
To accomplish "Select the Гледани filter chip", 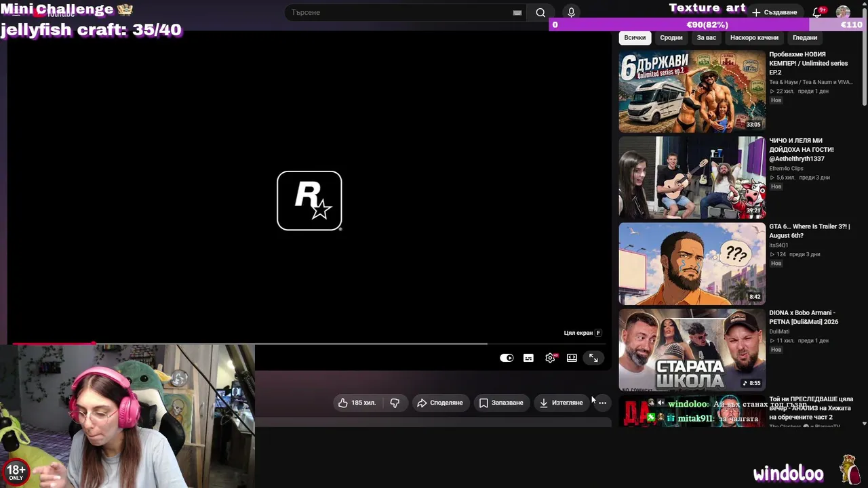I will coord(805,38).
